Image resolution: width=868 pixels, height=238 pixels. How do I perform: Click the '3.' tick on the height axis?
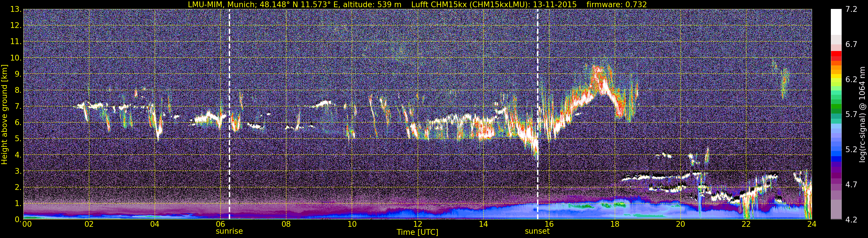point(18,171)
